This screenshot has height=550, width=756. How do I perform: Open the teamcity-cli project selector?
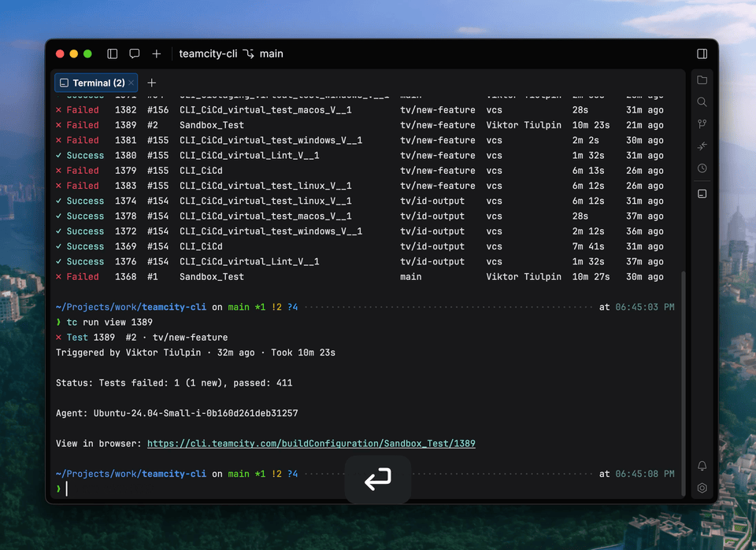coord(208,54)
